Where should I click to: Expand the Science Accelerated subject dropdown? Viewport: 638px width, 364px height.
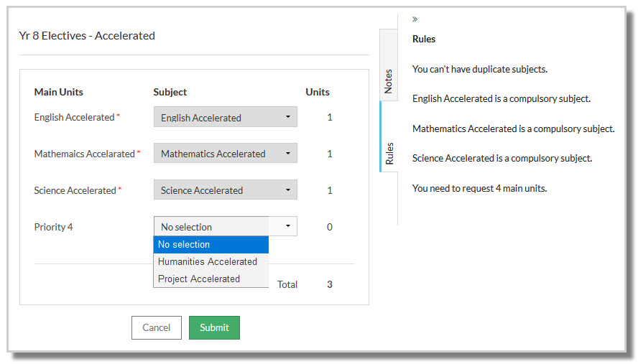tap(225, 190)
